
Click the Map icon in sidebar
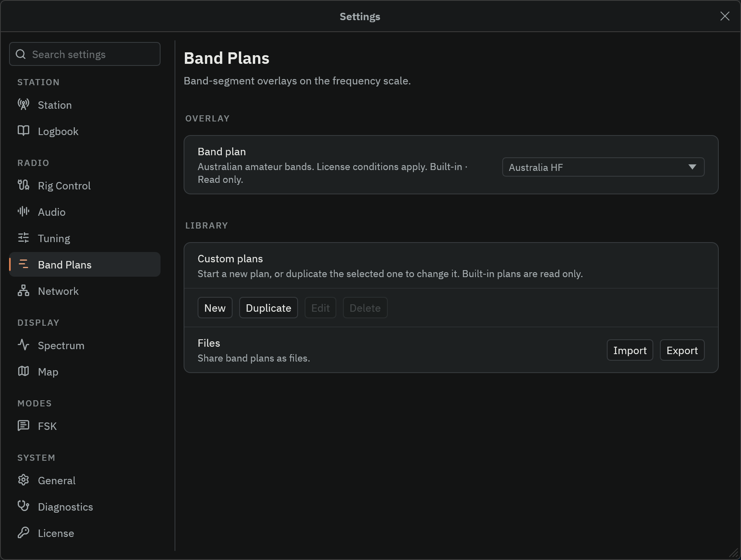coord(23,371)
